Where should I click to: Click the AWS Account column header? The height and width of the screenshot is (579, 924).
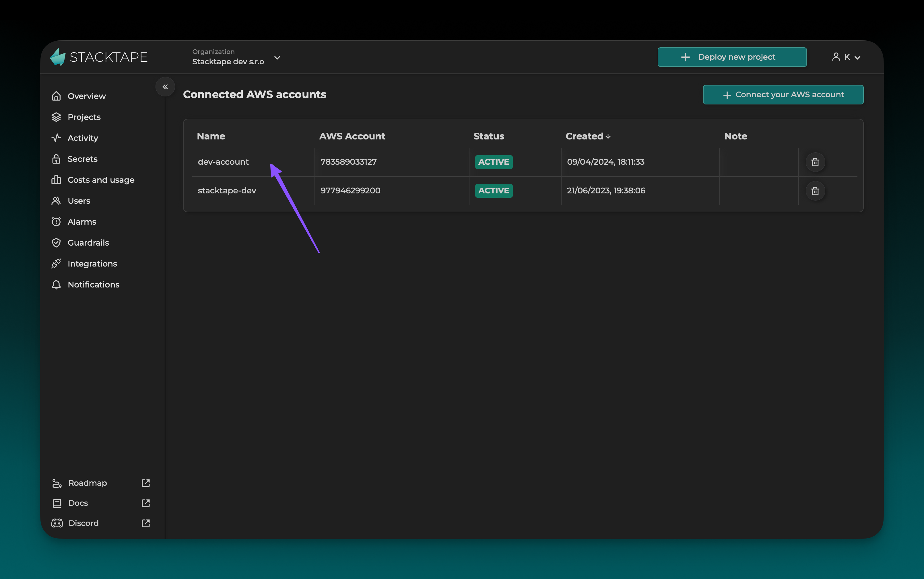coord(352,136)
